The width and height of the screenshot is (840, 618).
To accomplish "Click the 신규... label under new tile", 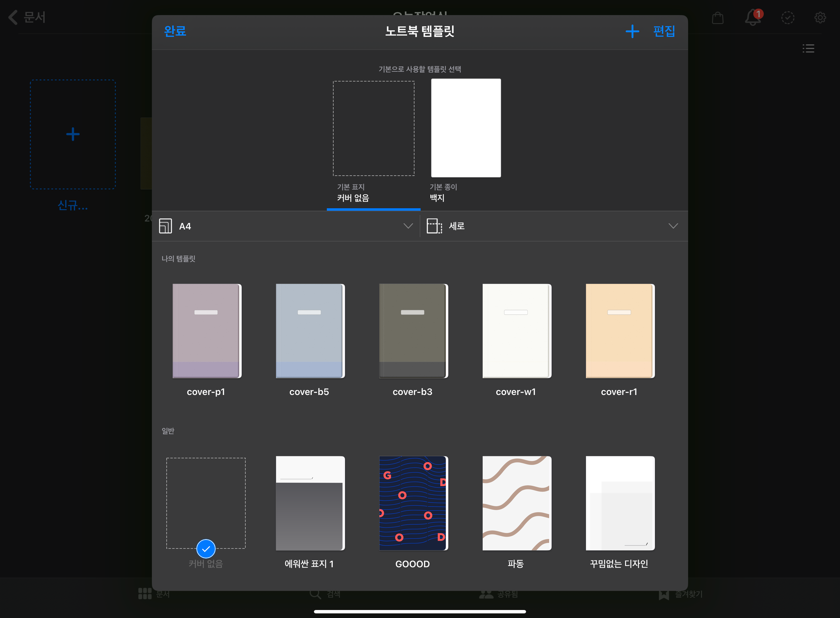I will coord(73,205).
